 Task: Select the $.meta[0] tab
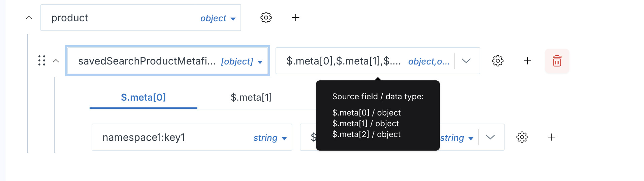(x=143, y=97)
